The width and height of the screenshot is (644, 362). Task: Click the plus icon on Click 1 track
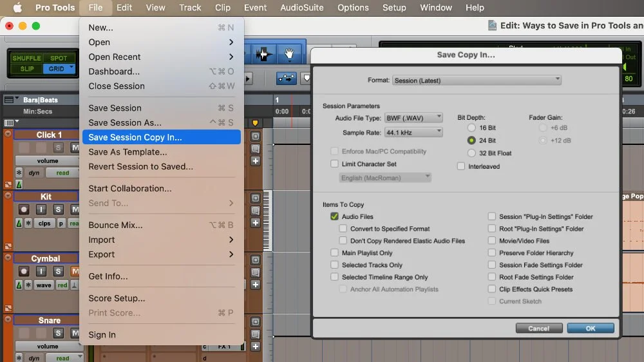[256, 161]
